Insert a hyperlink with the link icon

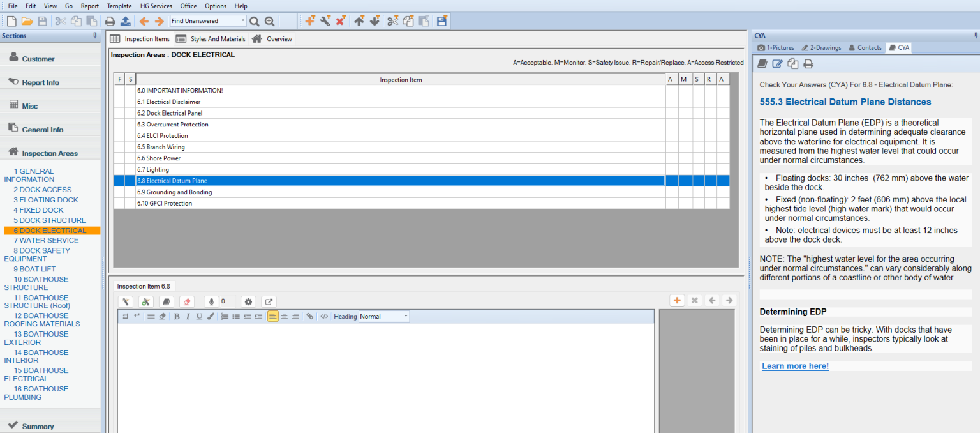click(x=309, y=316)
